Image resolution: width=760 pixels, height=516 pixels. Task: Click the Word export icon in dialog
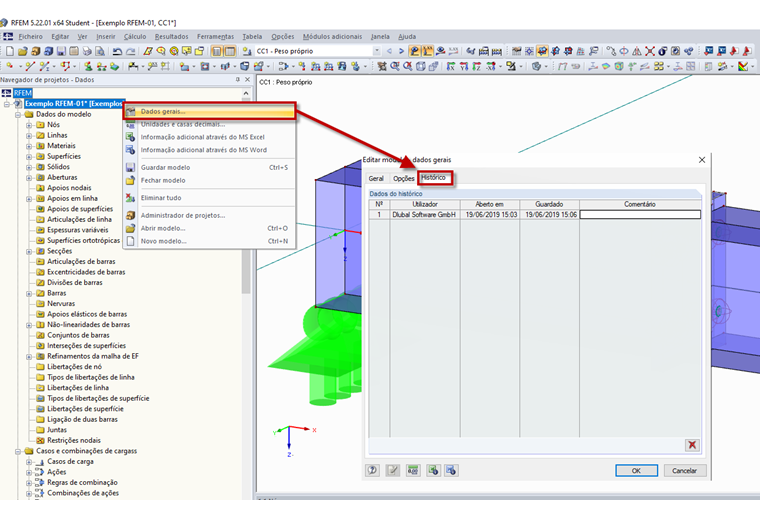point(451,470)
